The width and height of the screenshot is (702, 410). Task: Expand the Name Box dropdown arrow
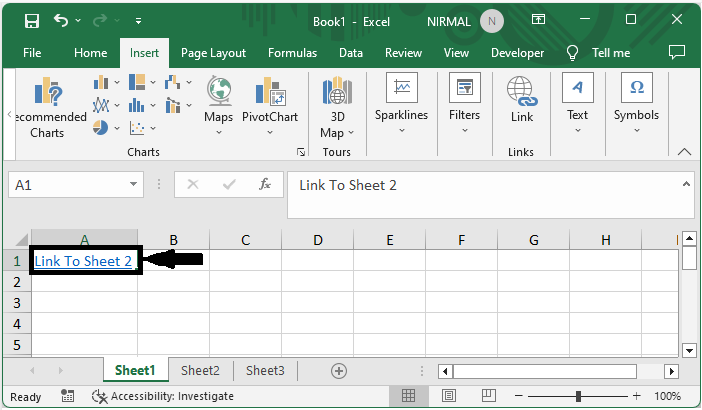pyautogui.click(x=135, y=185)
